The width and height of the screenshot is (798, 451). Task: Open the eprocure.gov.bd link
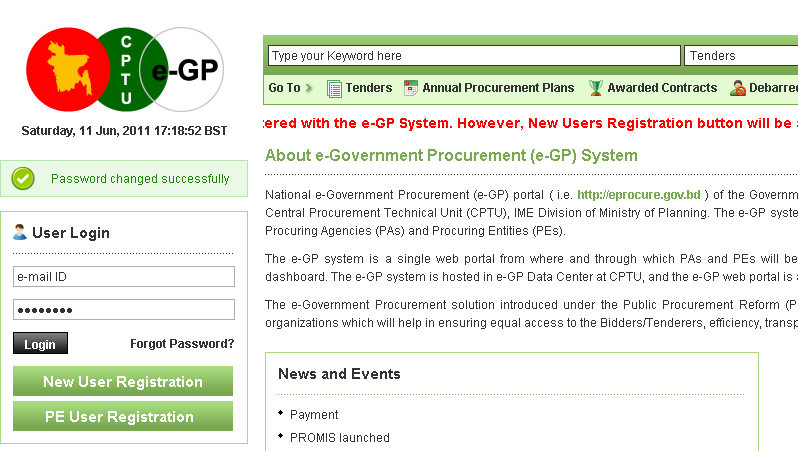click(639, 195)
